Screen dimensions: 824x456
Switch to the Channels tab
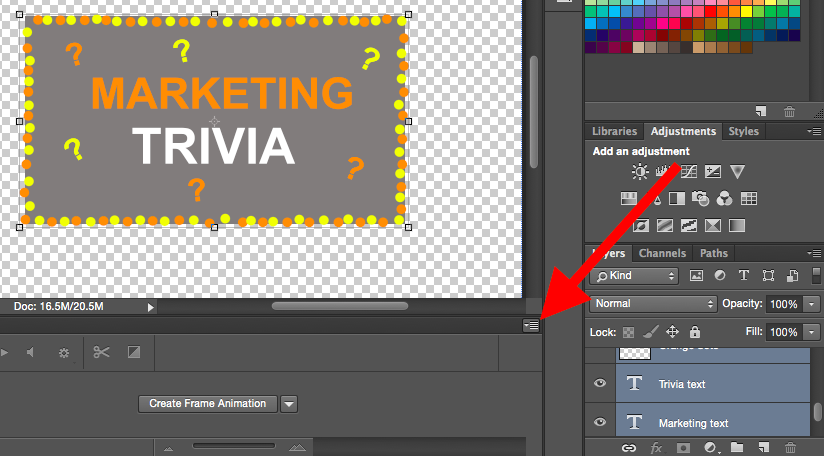point(662,253)
